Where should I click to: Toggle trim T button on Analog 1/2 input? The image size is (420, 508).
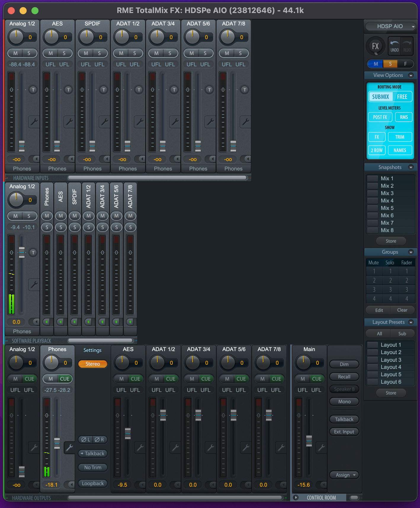[33, 90]
